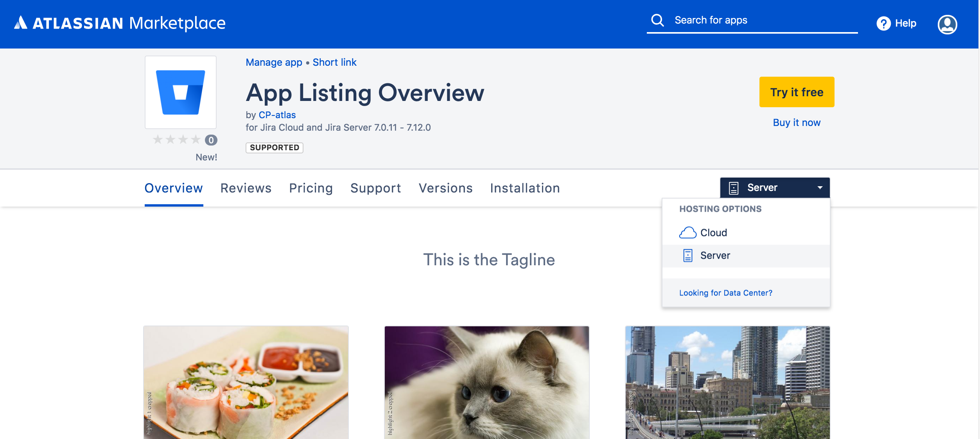Open the cat highlight thumbnail
The width and height of the screenshot is (980, 439).
486,382
